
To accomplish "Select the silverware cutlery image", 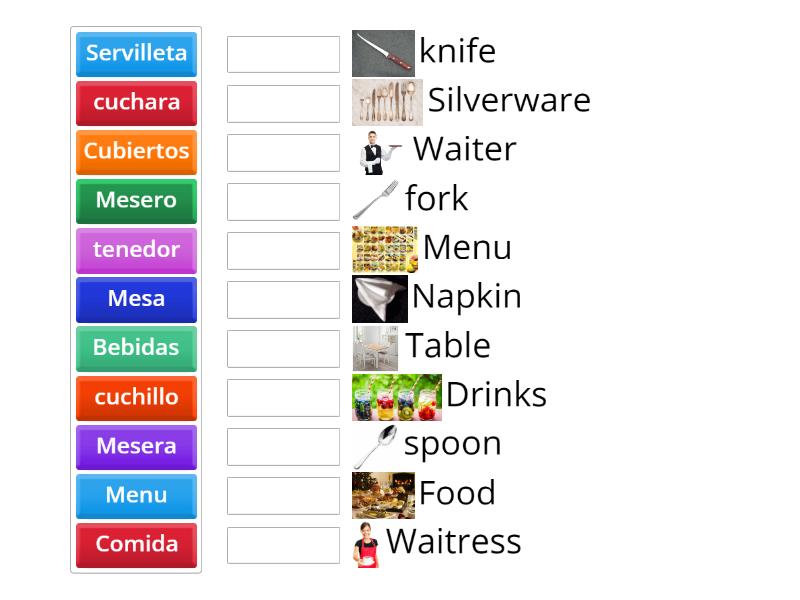I will click(387, 100).
